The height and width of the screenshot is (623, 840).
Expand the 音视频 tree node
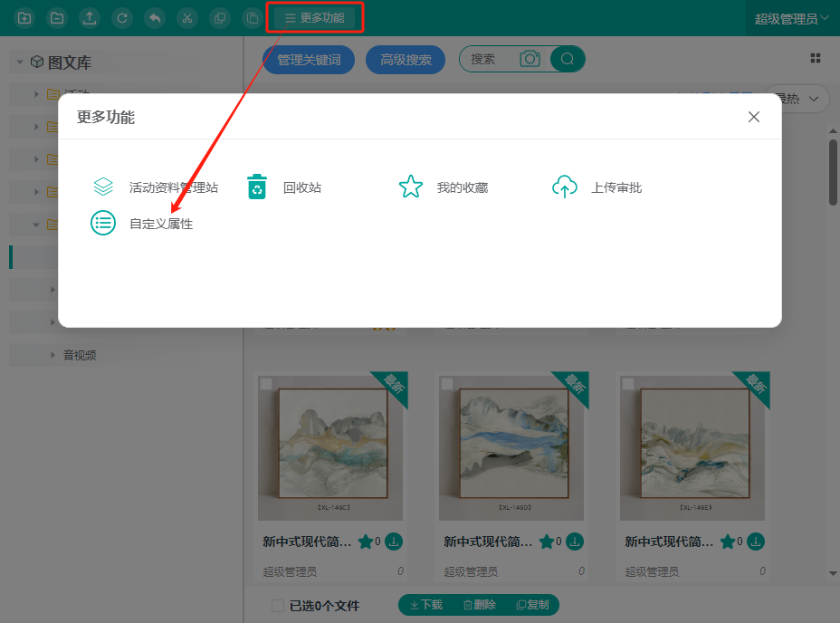pos(53,355)
